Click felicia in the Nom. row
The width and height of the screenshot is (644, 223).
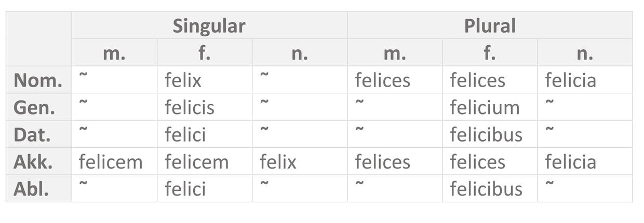[x=570, y=80]
